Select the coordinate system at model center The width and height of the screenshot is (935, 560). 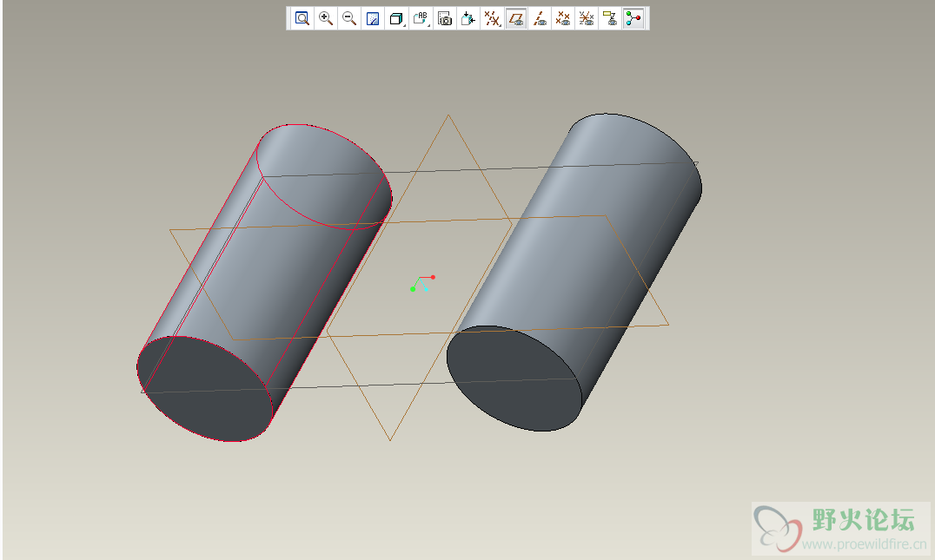click(x=423, y=284)
